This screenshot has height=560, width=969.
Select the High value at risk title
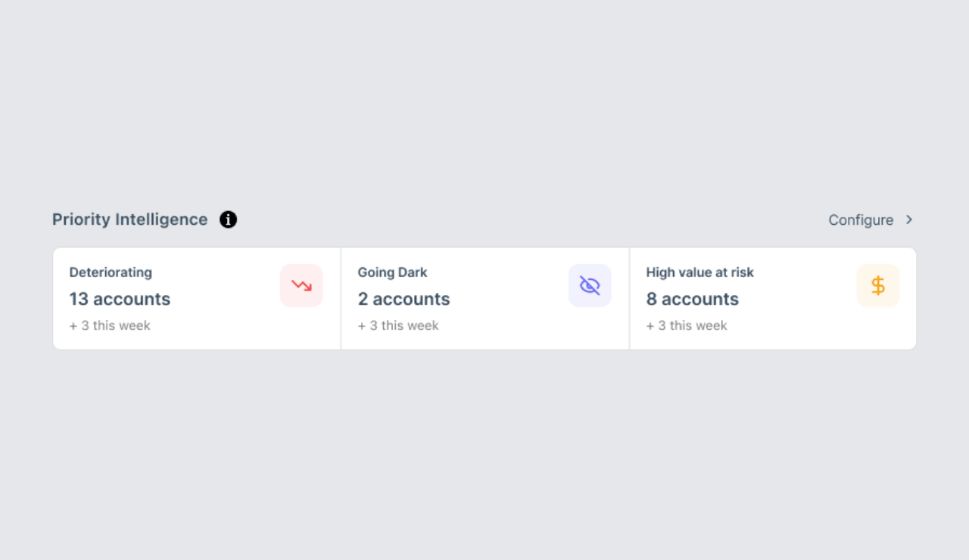699,272
